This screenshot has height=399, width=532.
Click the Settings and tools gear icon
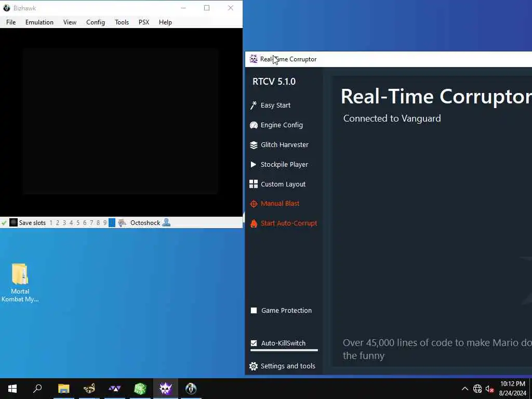254,366
